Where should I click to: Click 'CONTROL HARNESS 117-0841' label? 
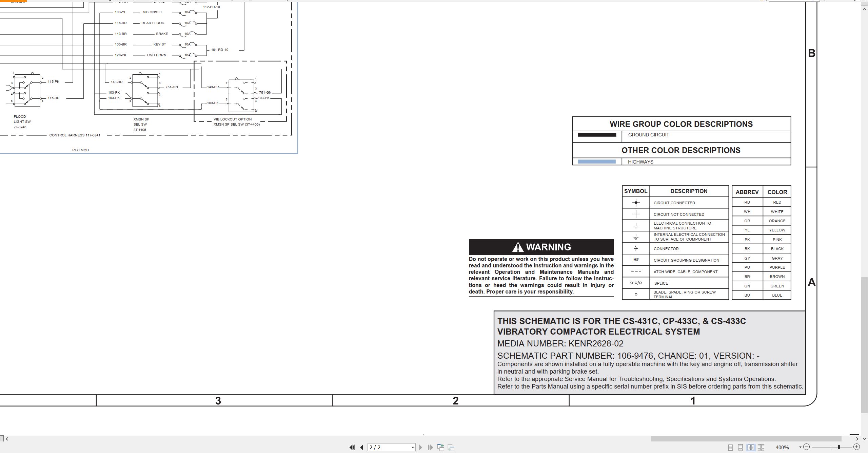pos(75,135)
